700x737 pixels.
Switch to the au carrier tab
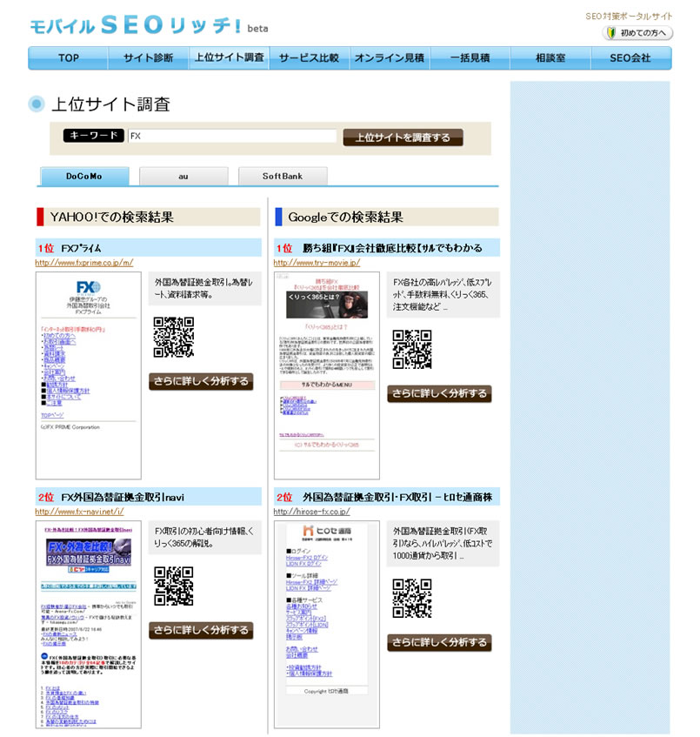click(x=183, y=177)
